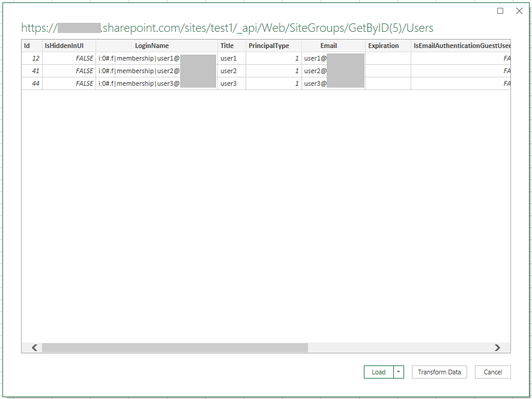
Task: Click the scroll left arrow
Action: coord(34,347)
